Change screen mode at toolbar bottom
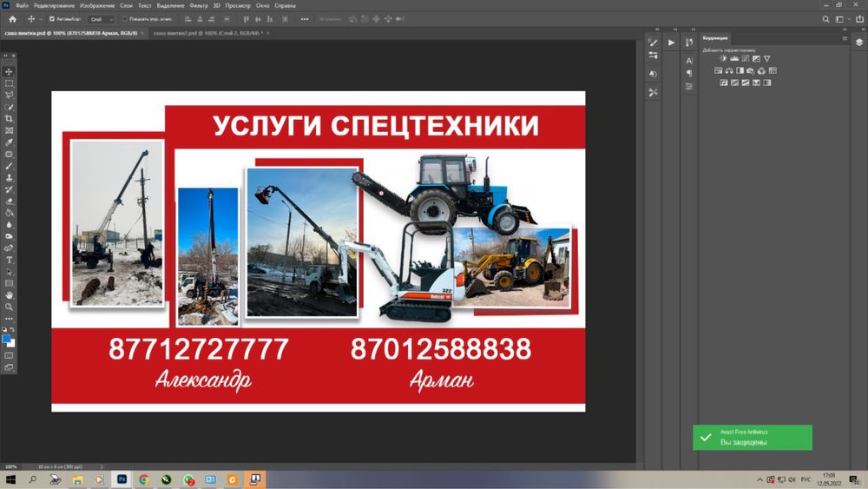 (x=9, y=367)
